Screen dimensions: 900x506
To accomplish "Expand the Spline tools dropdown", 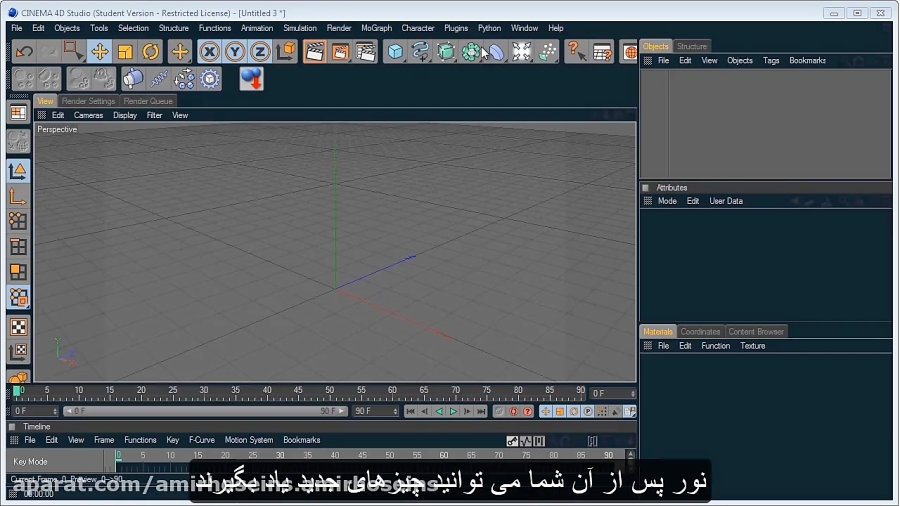I will [421, 51].
